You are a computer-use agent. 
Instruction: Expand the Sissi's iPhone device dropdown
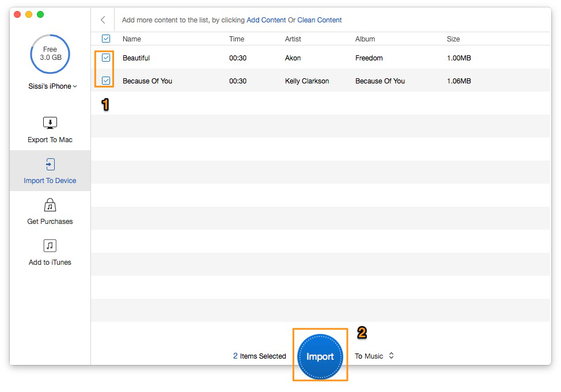[52, 86]
